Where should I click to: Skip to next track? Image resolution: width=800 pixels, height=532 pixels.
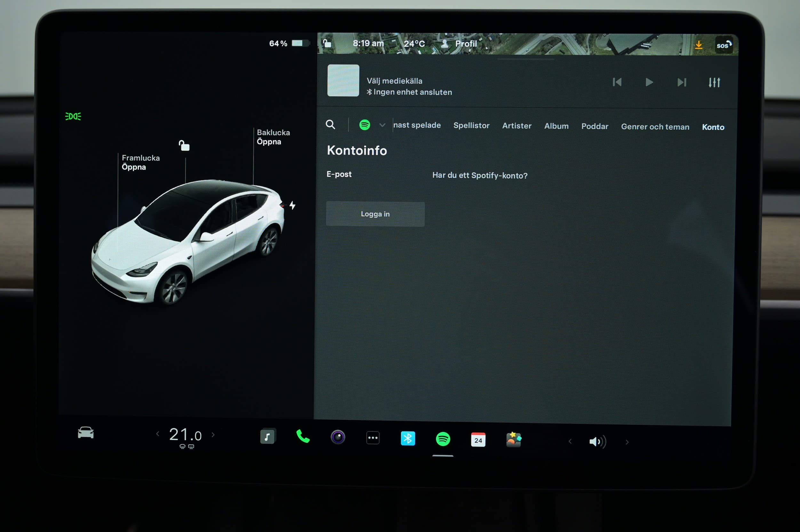coord(682,83)
